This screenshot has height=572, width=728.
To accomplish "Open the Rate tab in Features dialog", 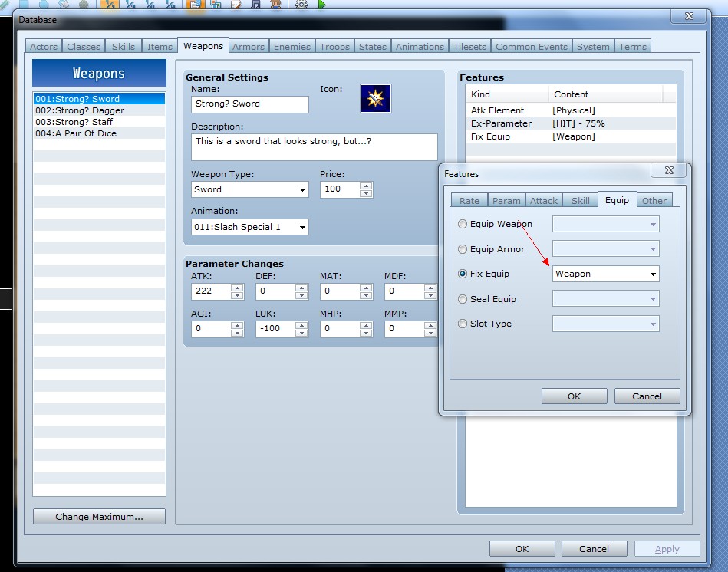I will pyautogui.click(x=469, y=200).
